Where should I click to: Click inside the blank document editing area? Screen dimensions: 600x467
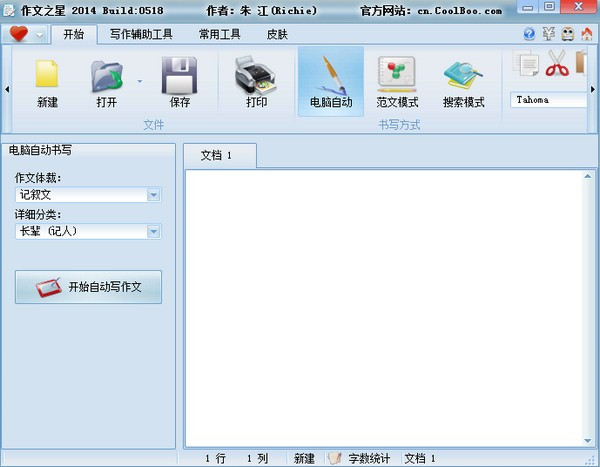[x=384, y=308]
